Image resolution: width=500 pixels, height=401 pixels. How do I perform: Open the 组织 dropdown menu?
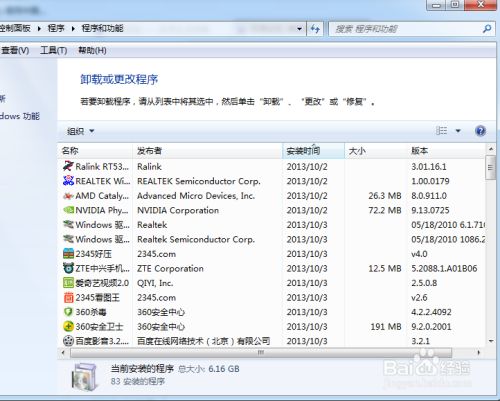(81, 131)
